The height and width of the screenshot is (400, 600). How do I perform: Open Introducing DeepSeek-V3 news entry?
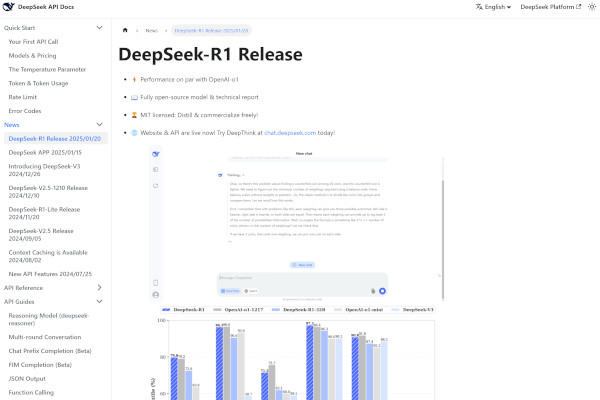coord(47,165)
